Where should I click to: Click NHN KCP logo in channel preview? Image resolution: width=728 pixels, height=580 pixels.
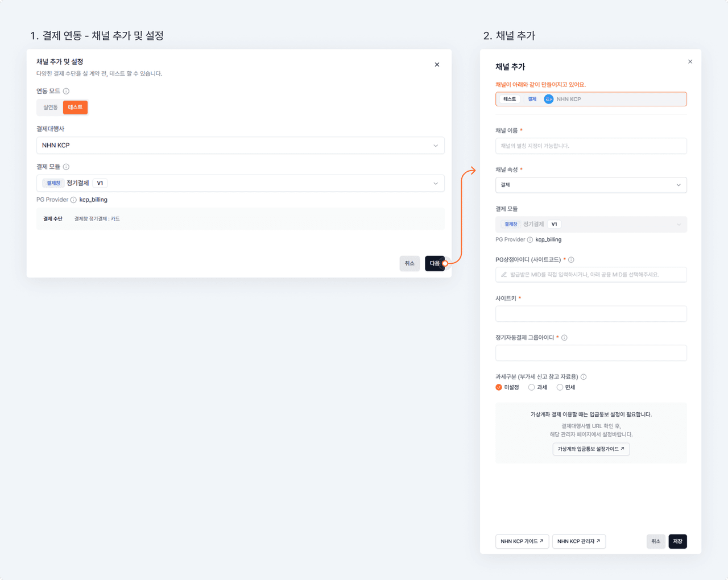point(548,99)
